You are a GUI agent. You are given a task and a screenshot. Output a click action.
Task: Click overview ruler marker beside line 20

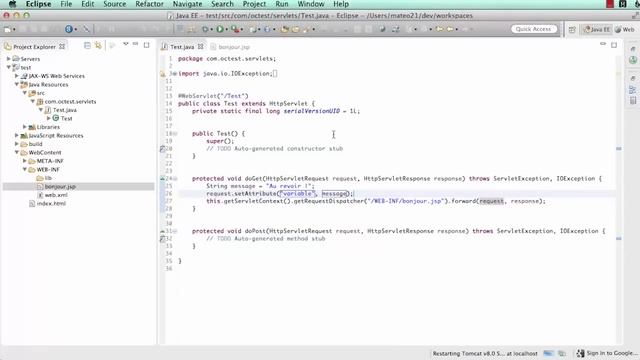(x=619, y=149)
